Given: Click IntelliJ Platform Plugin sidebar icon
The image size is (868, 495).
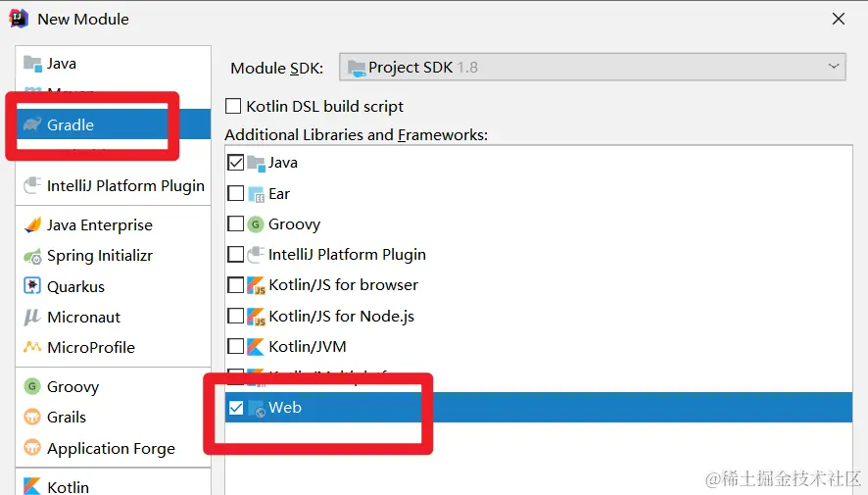Looking at the screenshot, I should [32, 185].
